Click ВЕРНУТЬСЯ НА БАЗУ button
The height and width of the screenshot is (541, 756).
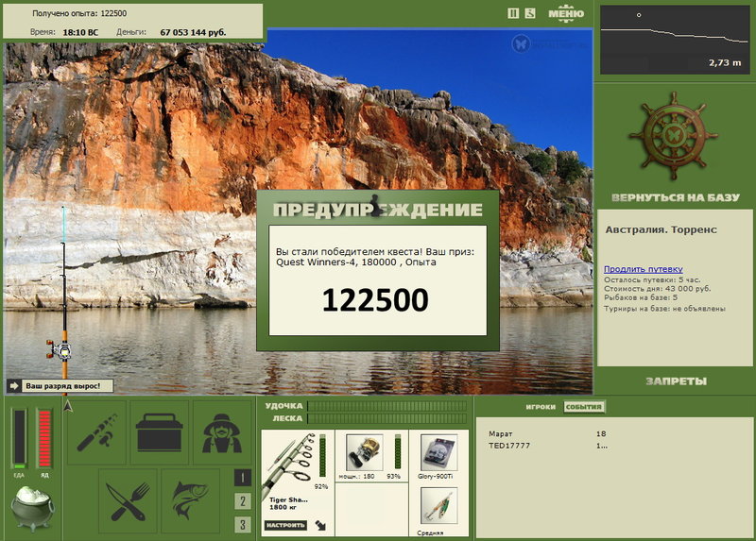(x=675, y=197)
